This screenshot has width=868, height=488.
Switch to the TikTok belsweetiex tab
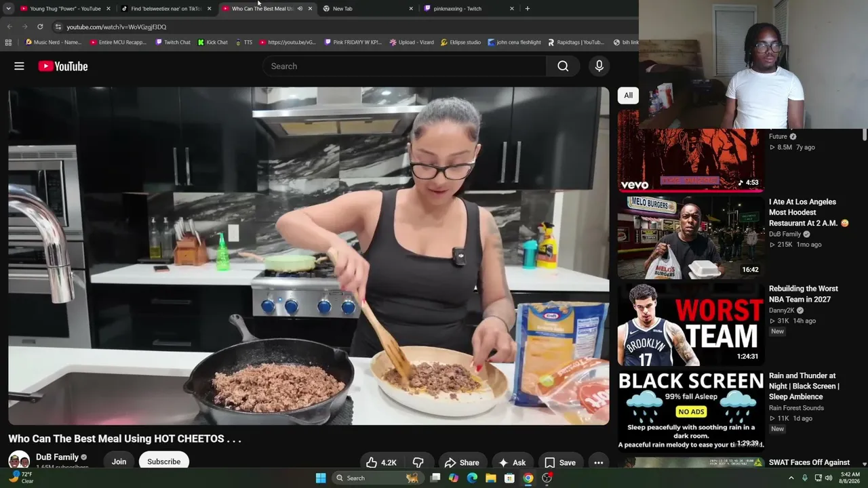click(x=166, y=9)
